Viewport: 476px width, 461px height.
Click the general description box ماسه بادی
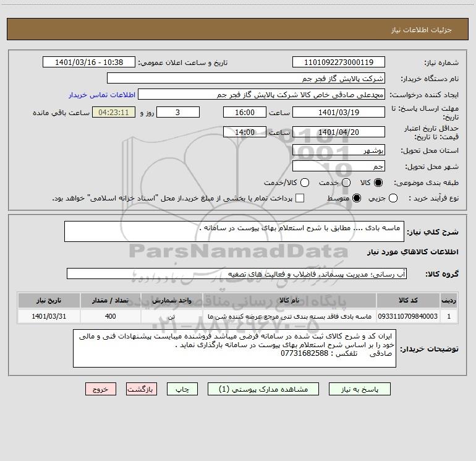tap(234, 231)
